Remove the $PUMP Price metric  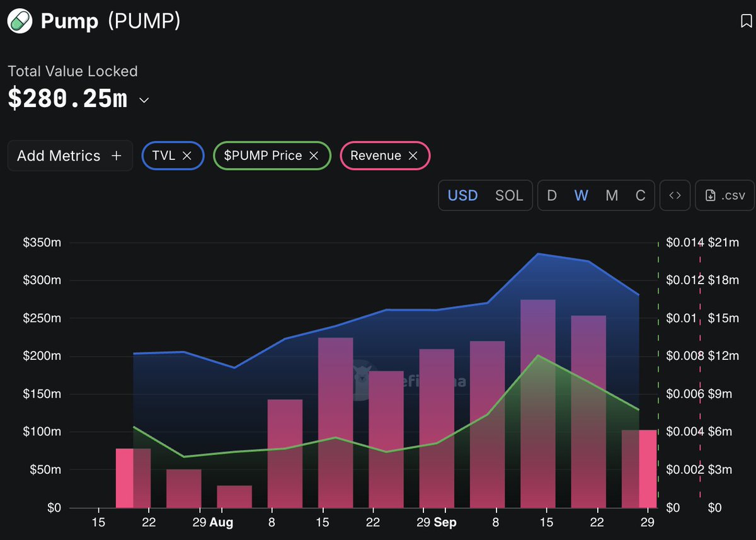314,156
